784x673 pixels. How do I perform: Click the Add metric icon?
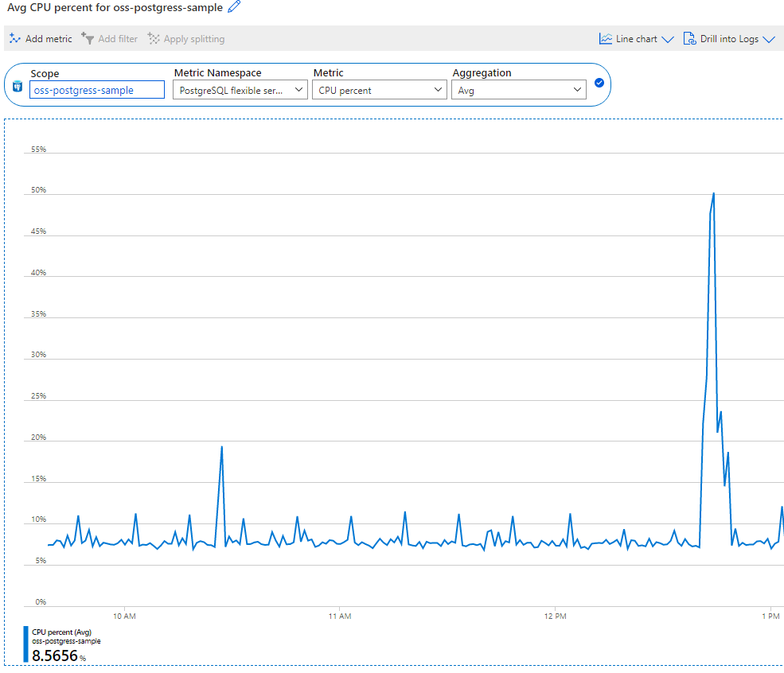pos(14,38)
